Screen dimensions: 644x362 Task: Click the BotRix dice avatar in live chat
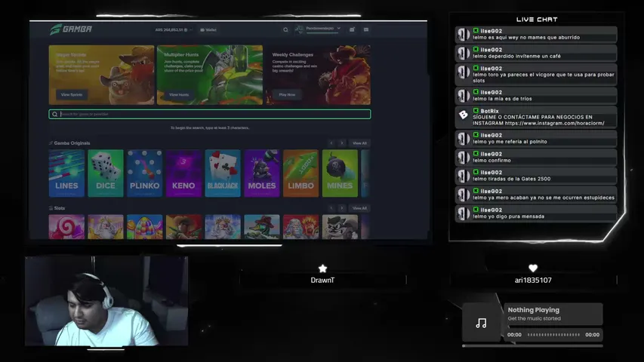tap(464, 115)
